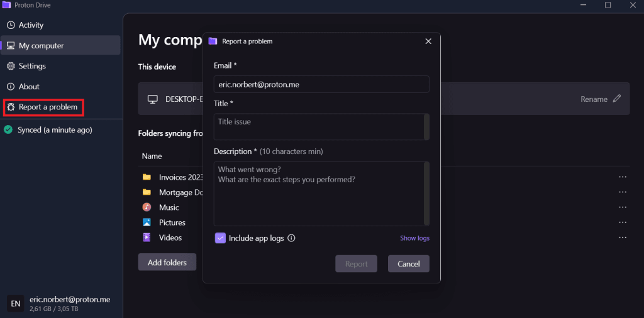
Task: Click the green synced checkmark icon
Action: pos(8,130)
